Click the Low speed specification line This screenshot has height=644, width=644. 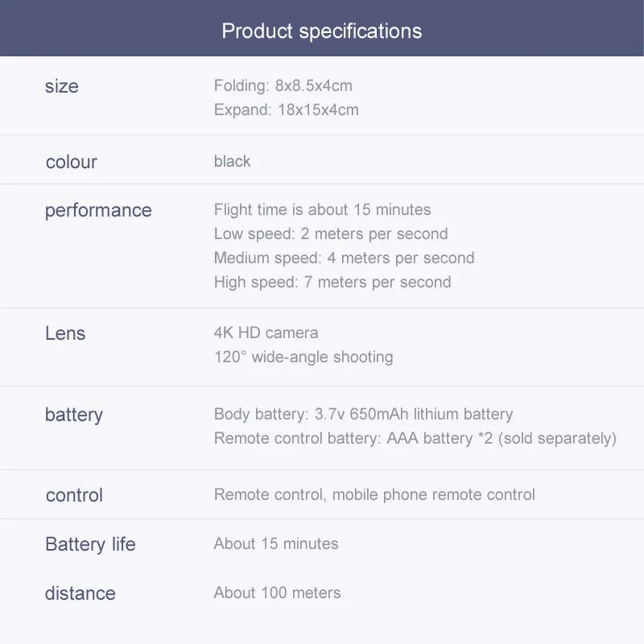tap(330, 233)
